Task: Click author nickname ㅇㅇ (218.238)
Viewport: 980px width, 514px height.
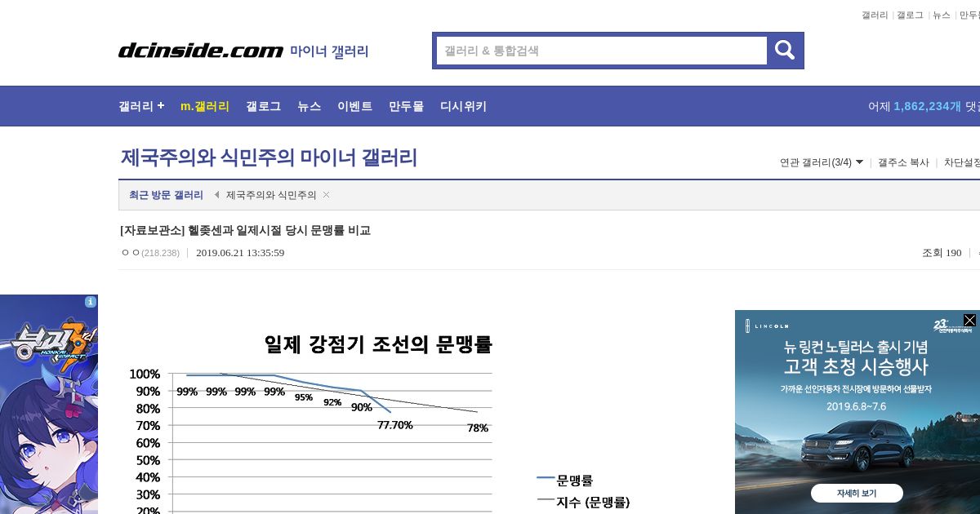Action: 150,253
